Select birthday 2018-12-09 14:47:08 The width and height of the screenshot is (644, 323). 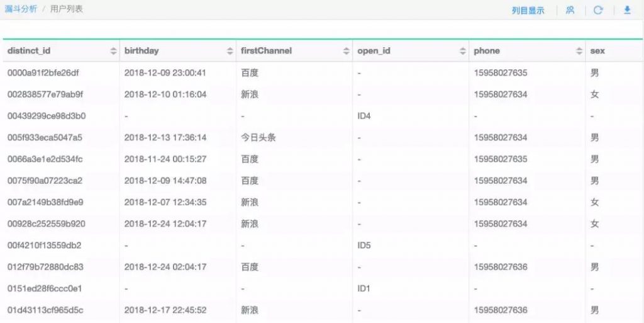point(165,181)
